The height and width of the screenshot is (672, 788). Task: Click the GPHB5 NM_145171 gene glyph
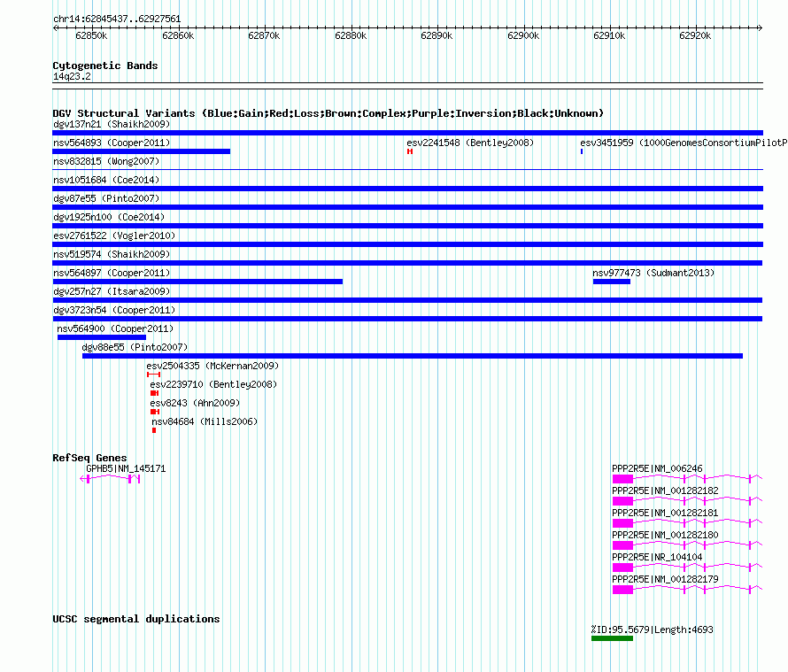coord(110,479)
